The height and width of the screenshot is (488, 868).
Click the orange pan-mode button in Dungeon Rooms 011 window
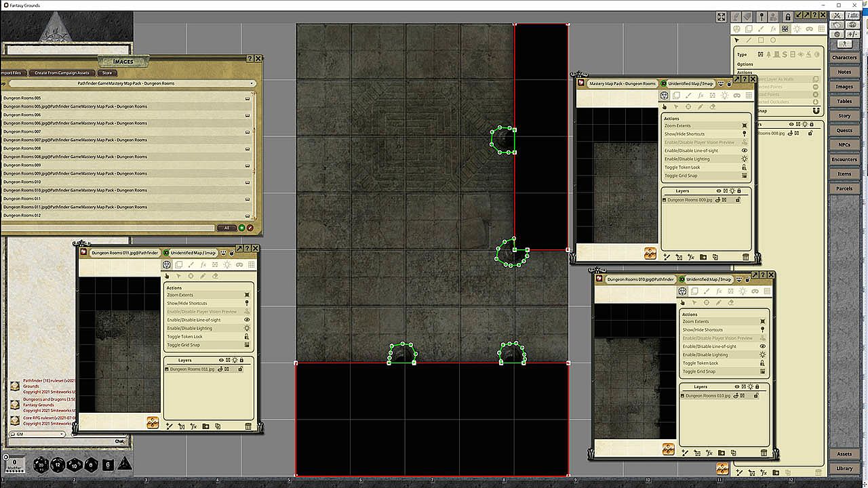153,422
